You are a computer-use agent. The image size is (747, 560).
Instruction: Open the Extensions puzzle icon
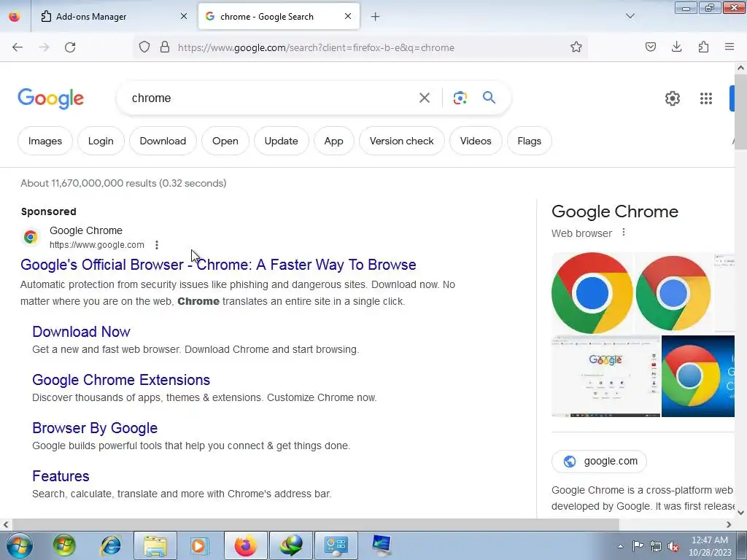click(x=703, y=47)
